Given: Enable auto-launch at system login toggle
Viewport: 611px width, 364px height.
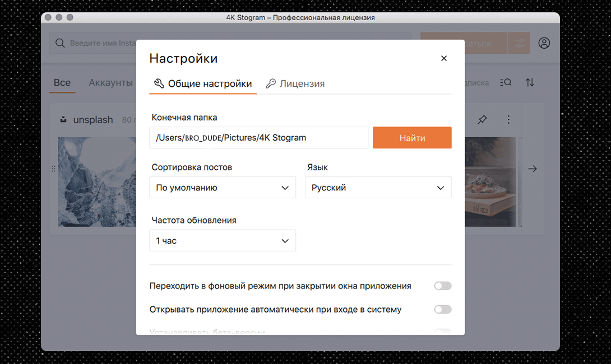Looking at the screenshot, I should (x=443, y=310).
